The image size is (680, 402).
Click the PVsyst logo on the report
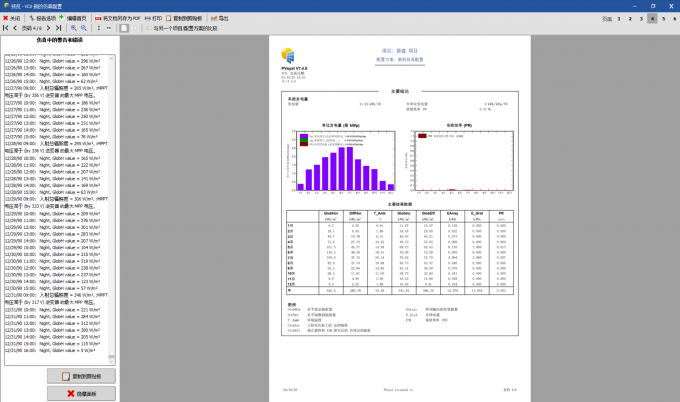(x=288, y=56)
